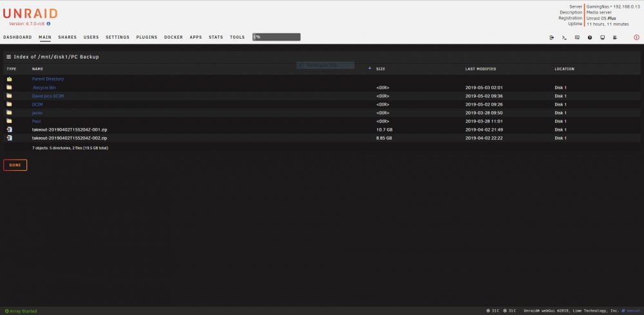Viewport: 644px width, 315px height.
Task: Sort by Last Modified column header
Action: [480, 69]
